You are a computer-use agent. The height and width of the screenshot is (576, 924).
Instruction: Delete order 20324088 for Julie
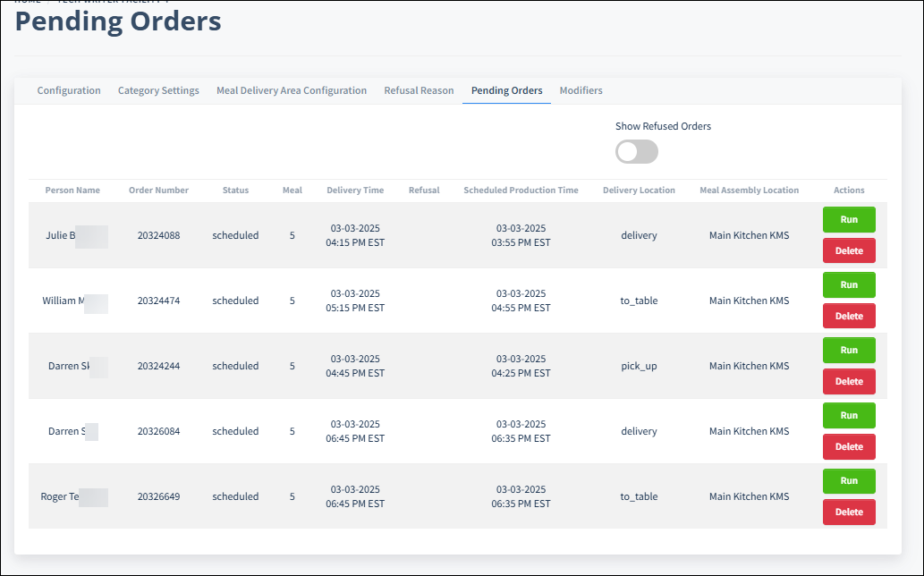click(x=848, y=250)
